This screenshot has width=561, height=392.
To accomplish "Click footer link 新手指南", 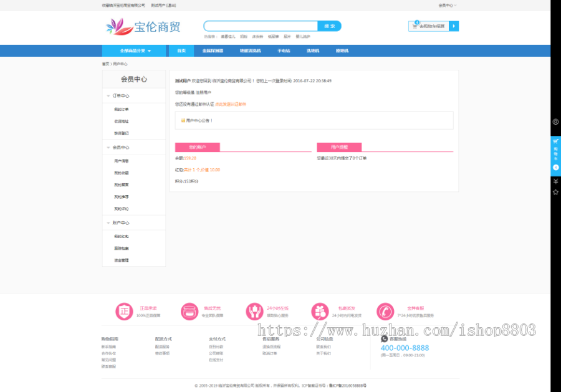I will pyautogui.click(x=108, y=347).
